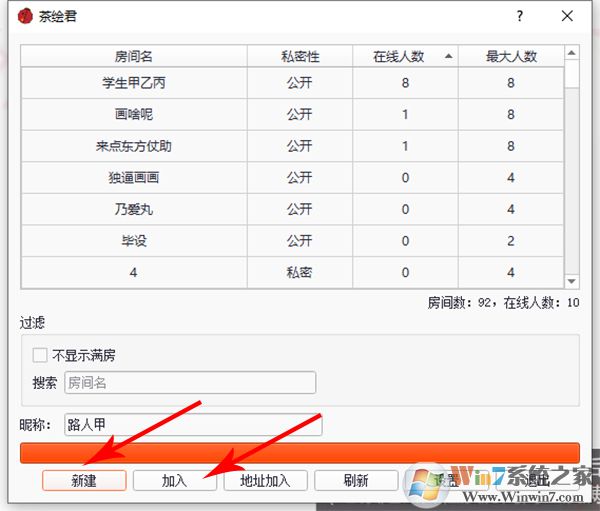
Task: Select room 来点东方仗助
Action: [134, 146]
